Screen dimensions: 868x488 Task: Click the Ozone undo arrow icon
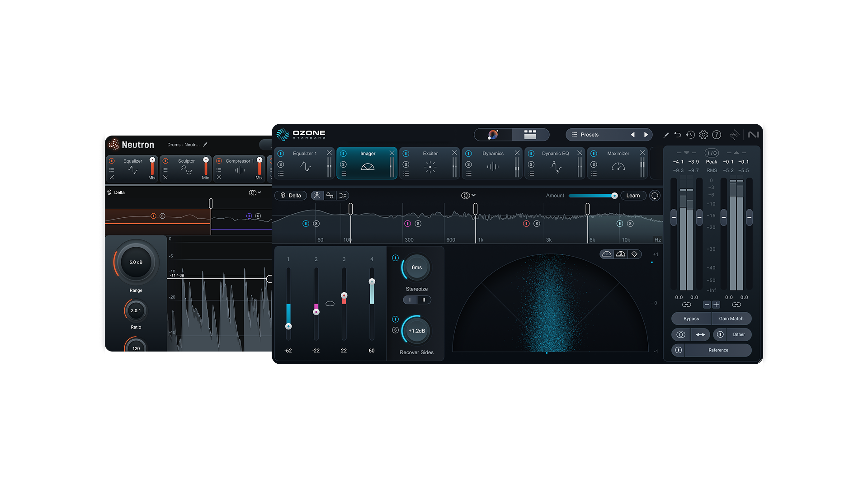pyautogui.click(x=677, y=135)
